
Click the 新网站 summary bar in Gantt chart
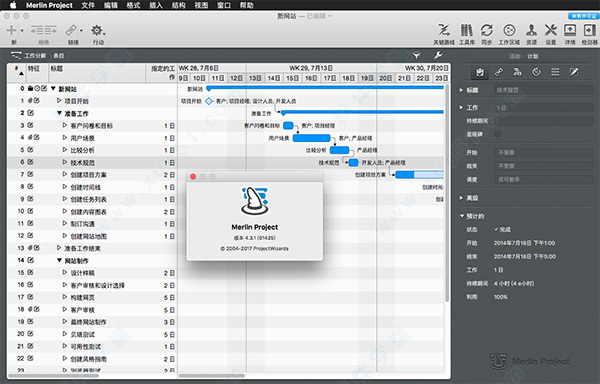click(x=325, y=88)
